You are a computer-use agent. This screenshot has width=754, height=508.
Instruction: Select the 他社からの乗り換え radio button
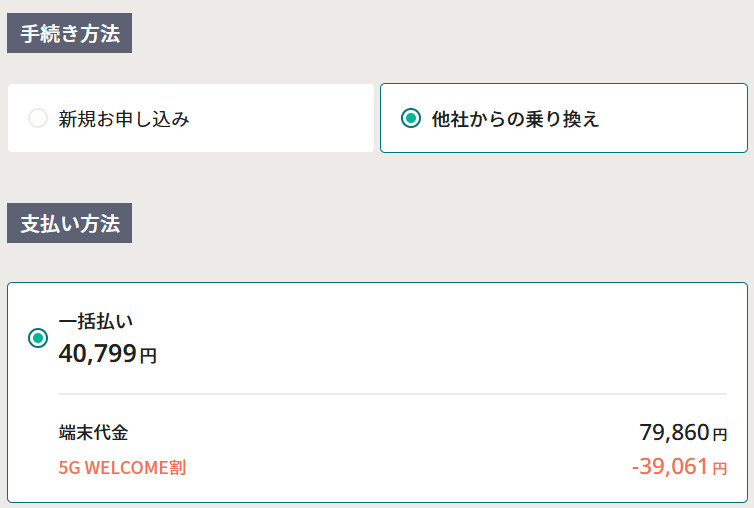coord(411,118)
